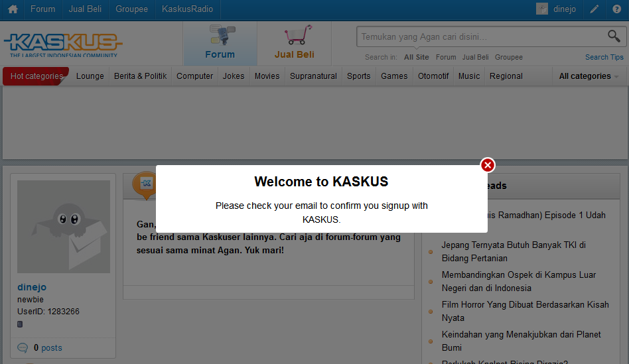Click the home icon in top bar
The image size is (629, 364).
coord(12,9)
